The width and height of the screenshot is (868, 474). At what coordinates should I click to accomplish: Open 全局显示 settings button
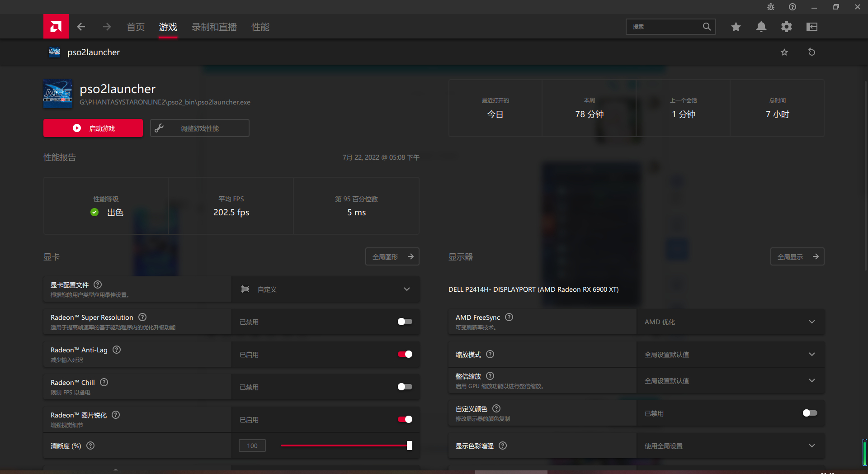tap(797, 256)
